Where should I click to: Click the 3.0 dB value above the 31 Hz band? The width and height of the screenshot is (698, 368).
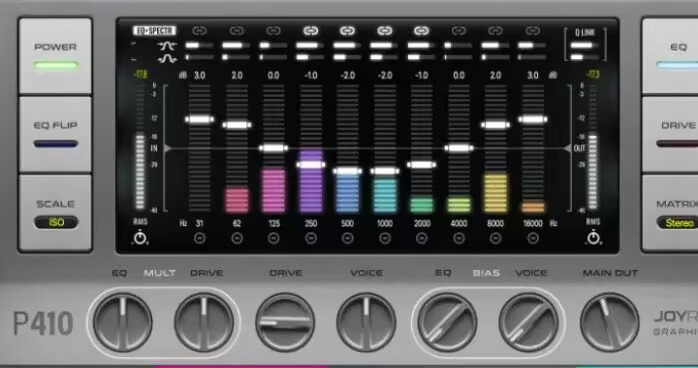tap(199, 75)
